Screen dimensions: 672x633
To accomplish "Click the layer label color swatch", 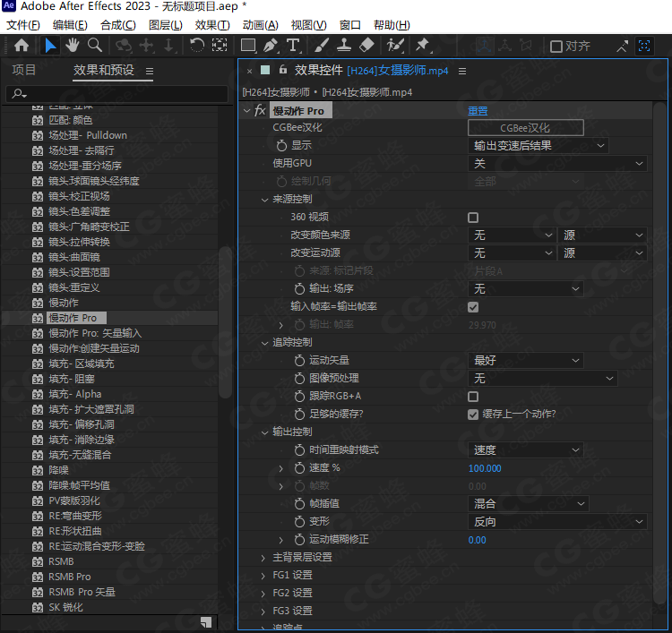I will [x=265, y=70].
